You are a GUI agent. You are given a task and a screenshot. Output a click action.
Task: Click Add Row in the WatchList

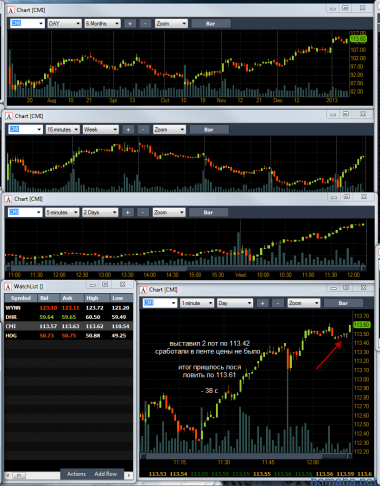pos(106,474)
